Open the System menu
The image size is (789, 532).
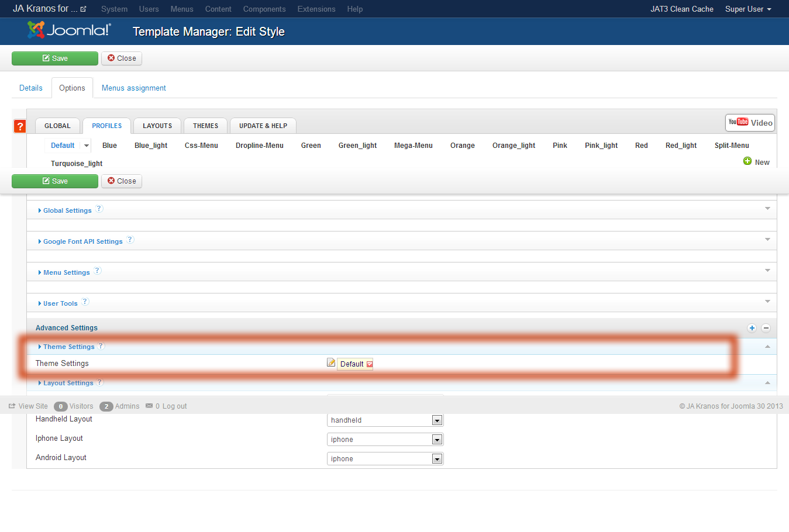(114, 9)
